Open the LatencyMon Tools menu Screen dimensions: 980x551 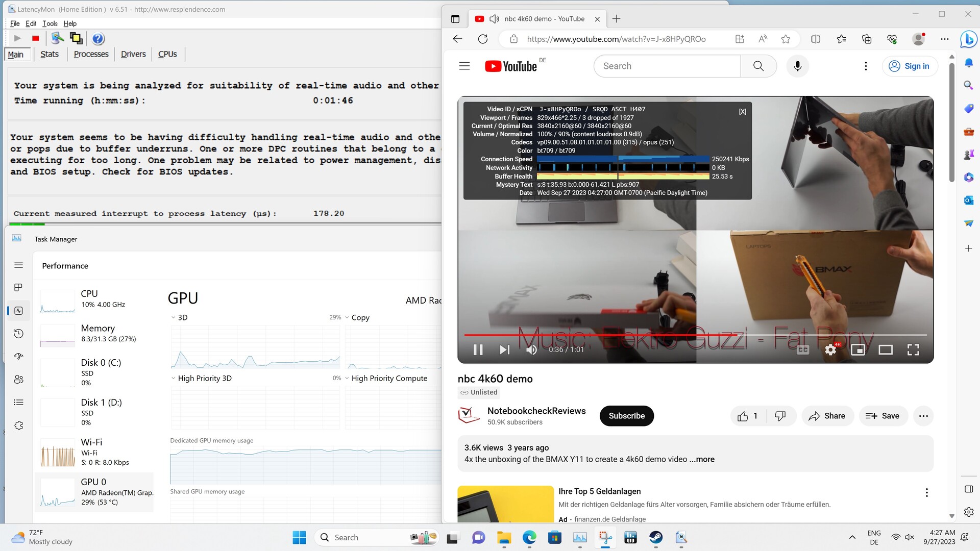click(x=50, y=23)
